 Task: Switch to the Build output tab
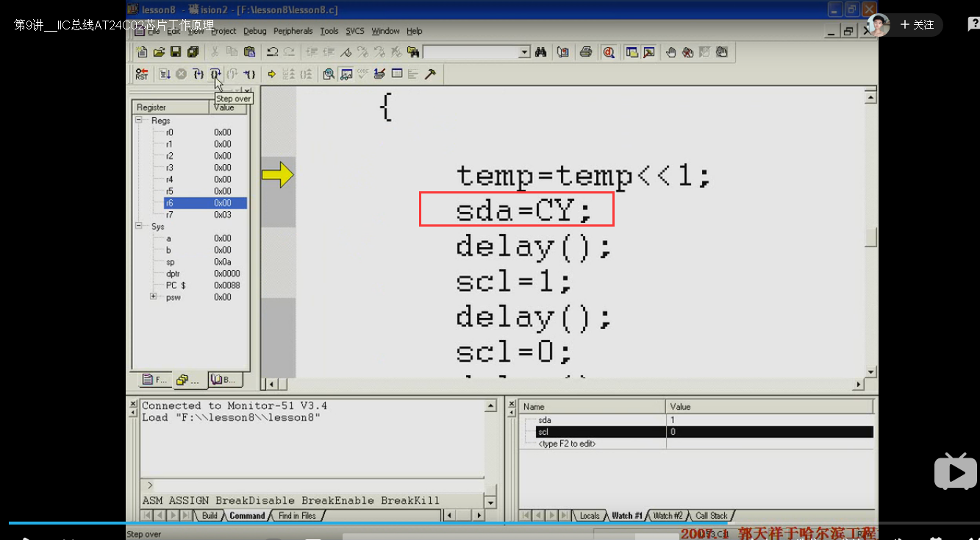pos(210,516)
